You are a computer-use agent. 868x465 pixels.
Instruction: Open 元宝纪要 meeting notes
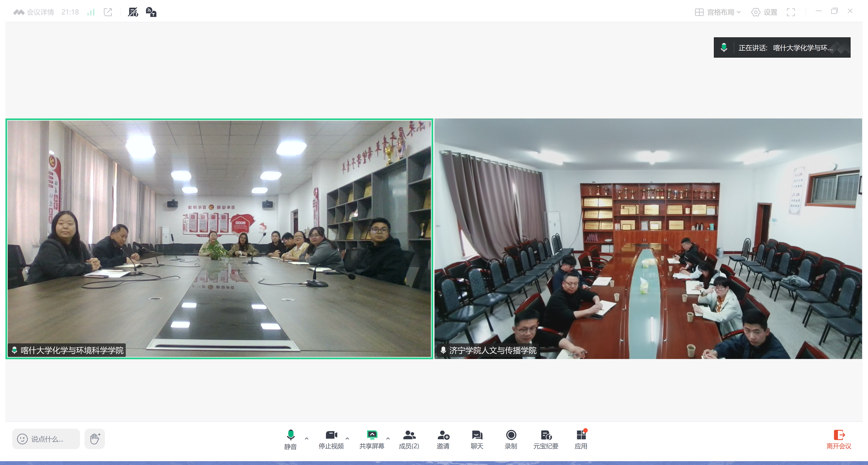pos(545,439)
